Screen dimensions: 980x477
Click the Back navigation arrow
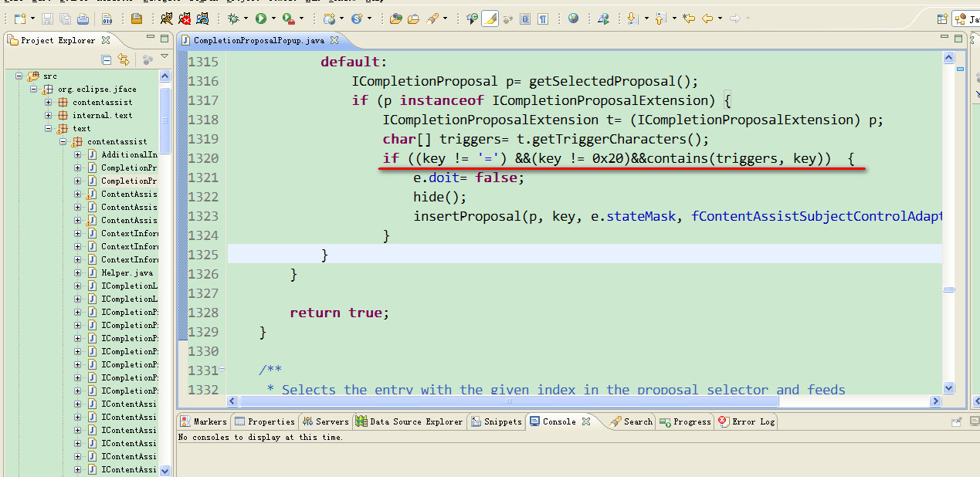click(x=707, y=19)
